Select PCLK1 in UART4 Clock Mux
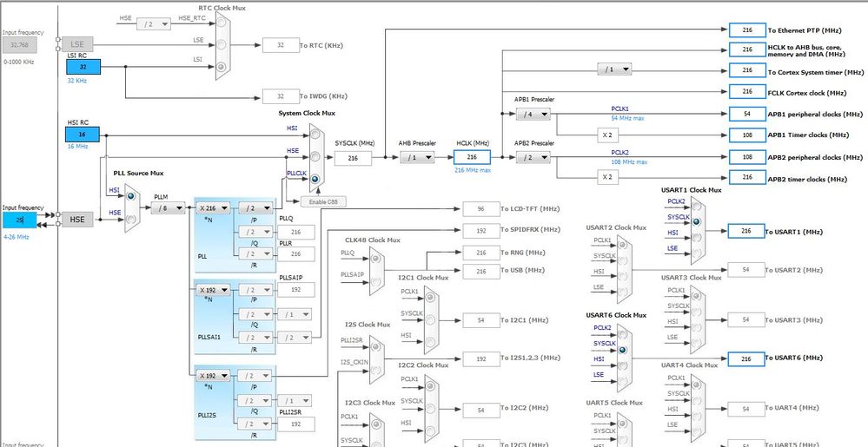This screenshot has width=868, height=447. [697, 384]
